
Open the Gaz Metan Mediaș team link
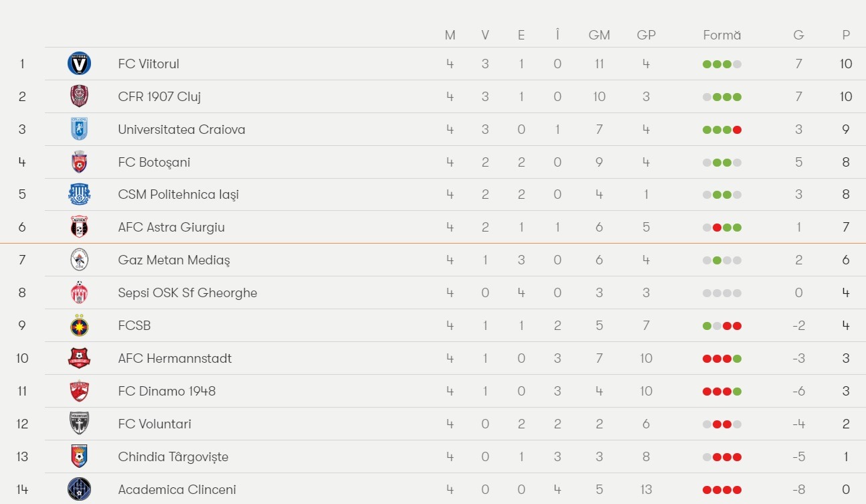tap(174, 260)
